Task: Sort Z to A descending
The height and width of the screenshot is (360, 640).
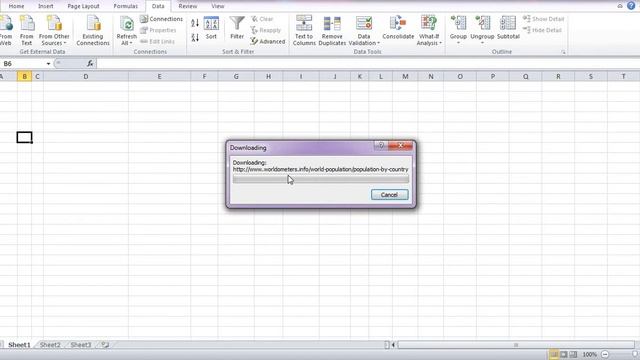Action: pos(195,38)
